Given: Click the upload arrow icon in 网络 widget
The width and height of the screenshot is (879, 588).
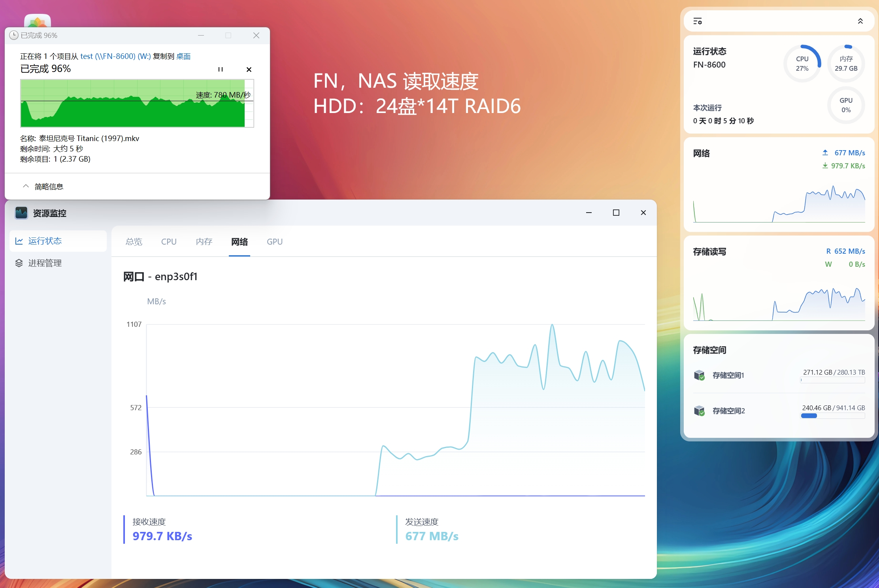Looking at the screenshot, I should click(x=825, y=153).
